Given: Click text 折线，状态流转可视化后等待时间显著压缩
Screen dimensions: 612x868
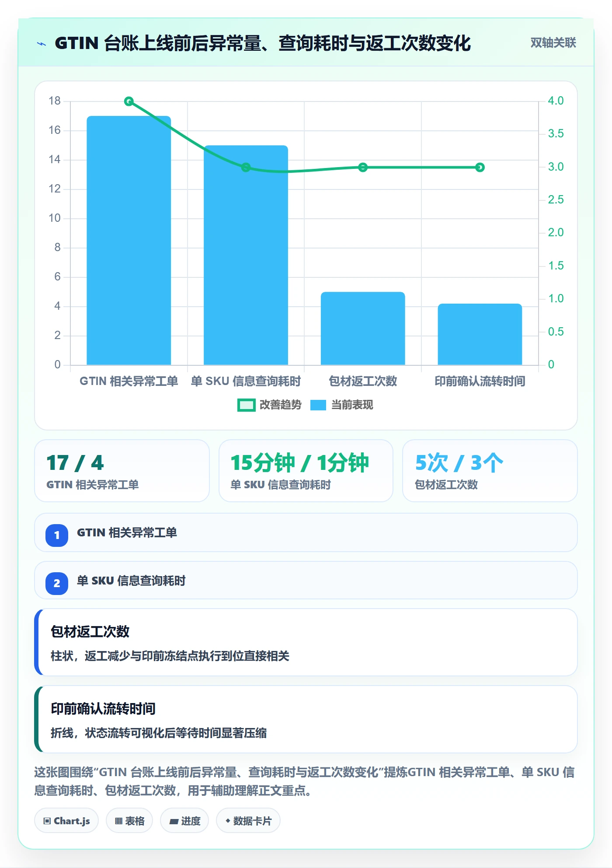Looking at the screenshot, I should pos(159,733).
